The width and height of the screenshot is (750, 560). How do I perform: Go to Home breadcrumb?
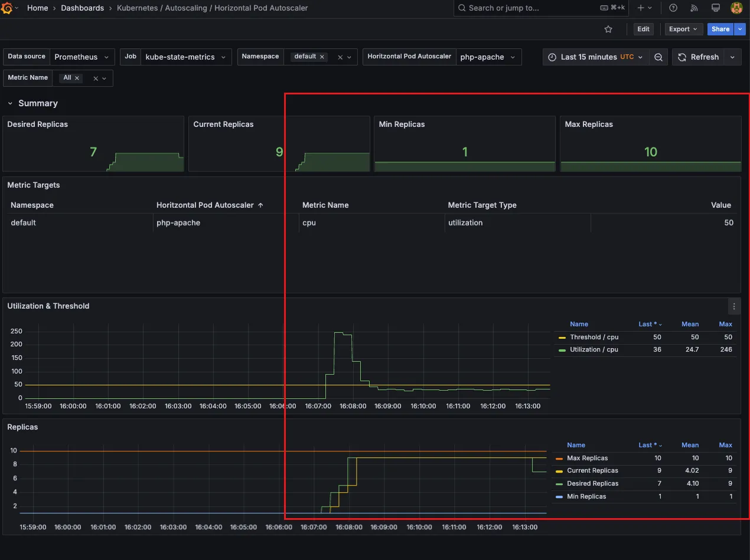coord(38,8)
